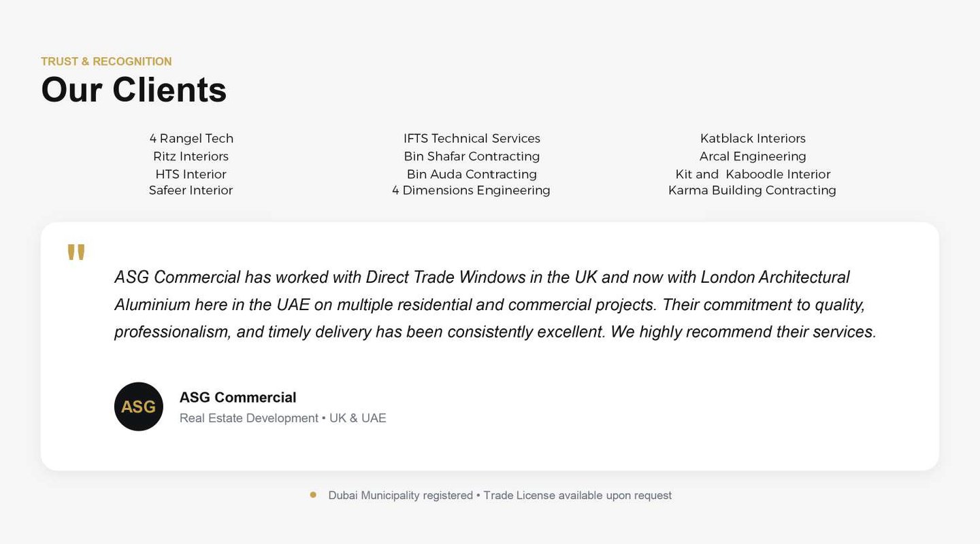
Task: Click the Trust & Recognition label
Action: [106, 61]
